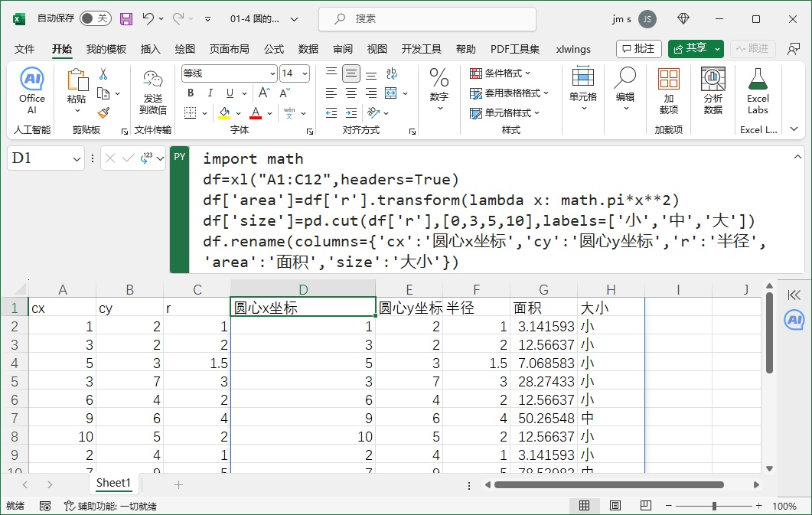Toggle Italic formatting

click(210, 93)
